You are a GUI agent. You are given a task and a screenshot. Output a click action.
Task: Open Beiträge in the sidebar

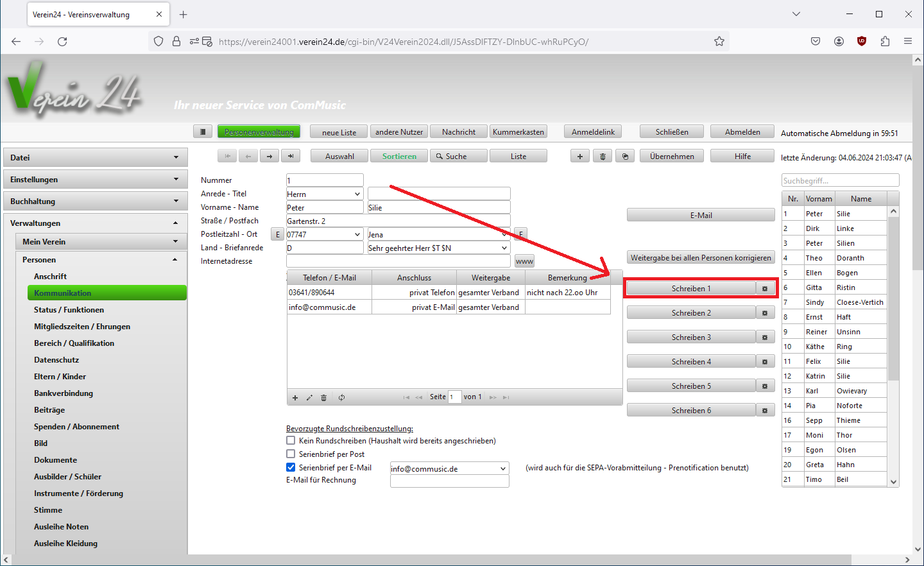49,410
